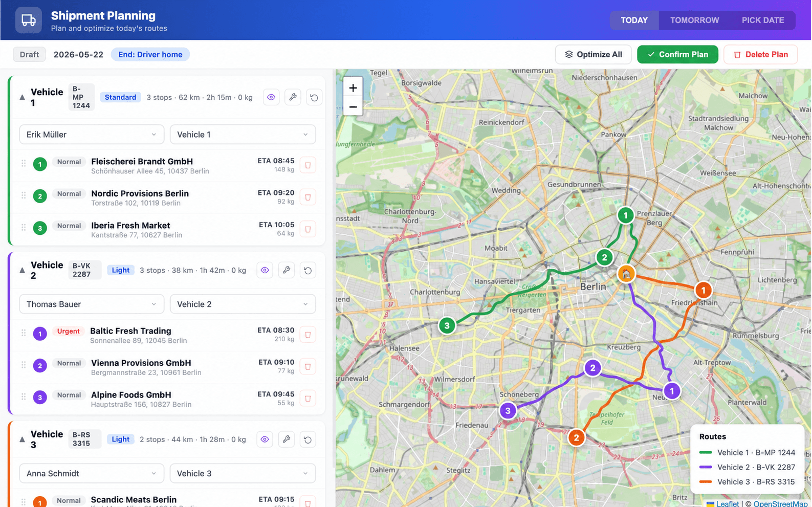Screen dimensions: 812x507
Task: Grab drag handle of Fleischerei Brandt GmbH
Action: [24, 164]
